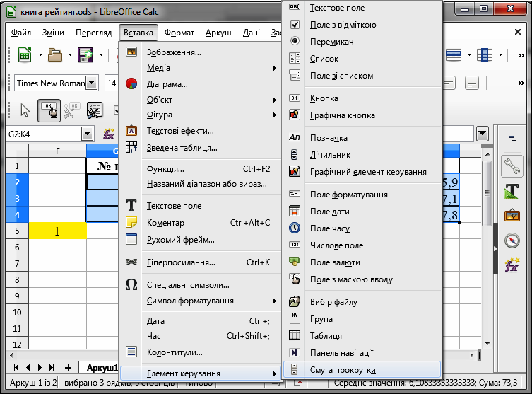Select Смуга прокрутки scrollbar control

pyautogui.click(x=362, y=370)
